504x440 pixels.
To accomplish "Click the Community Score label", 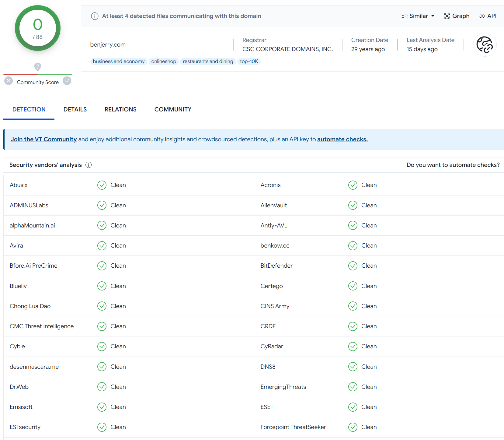I will pyautogui.click(x=38, y=83).
